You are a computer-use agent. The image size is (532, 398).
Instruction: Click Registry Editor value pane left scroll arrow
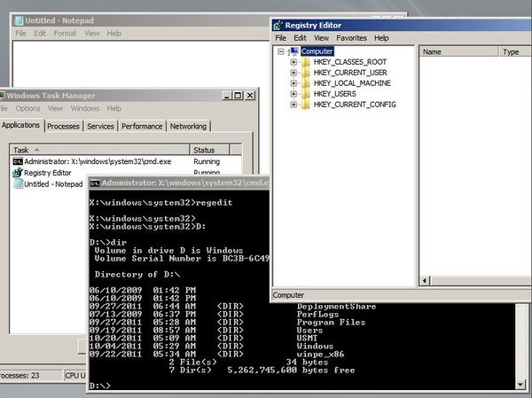click(425, 281)
